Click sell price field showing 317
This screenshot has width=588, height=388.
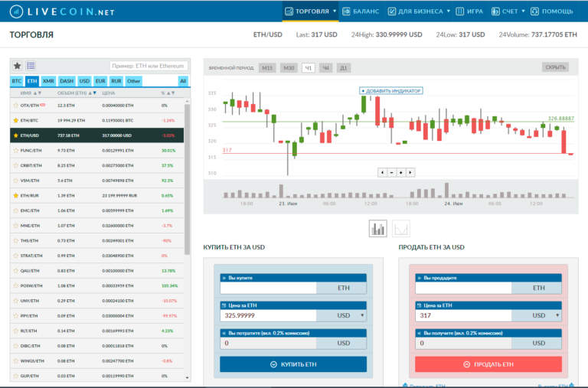pos(464,315)
